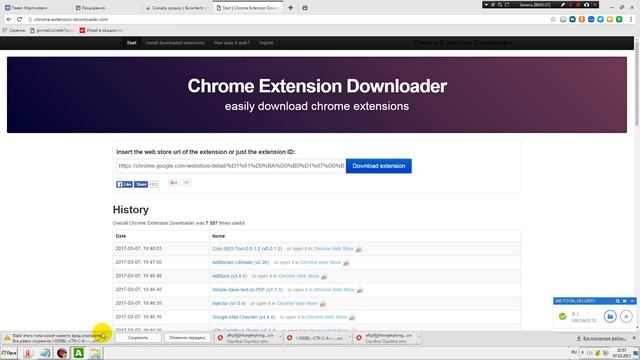Expand the options arrow on the first failed download
This screenshot has width=640, height=360.
(280, 338)
